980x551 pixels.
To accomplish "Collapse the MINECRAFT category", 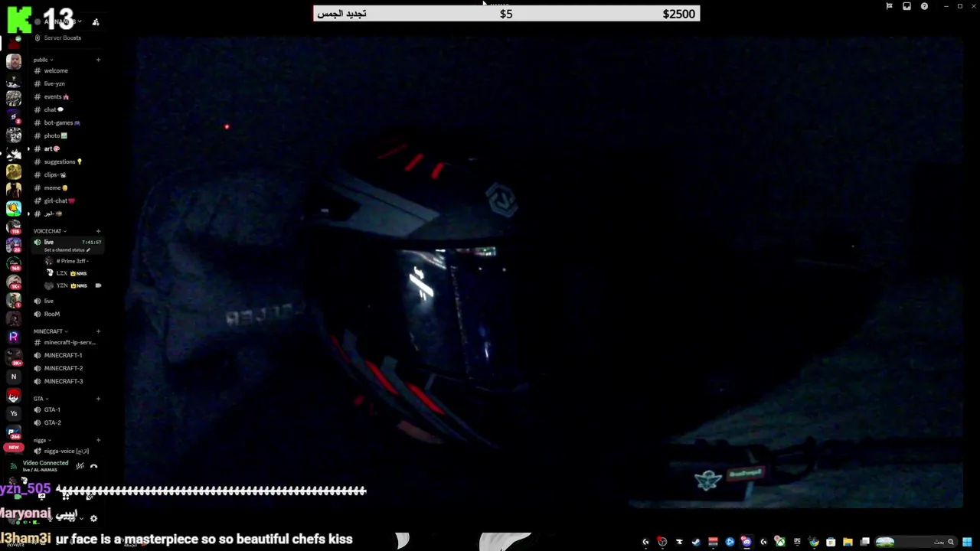I will [x=50, y=331].
